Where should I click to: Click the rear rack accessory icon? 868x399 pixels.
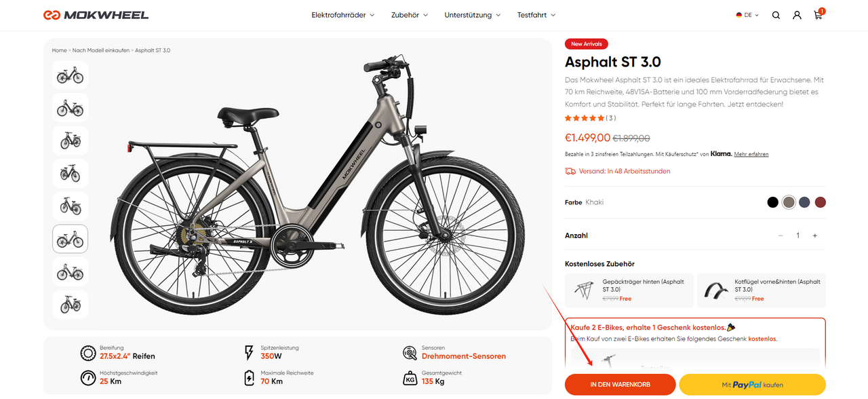point(583,290)
